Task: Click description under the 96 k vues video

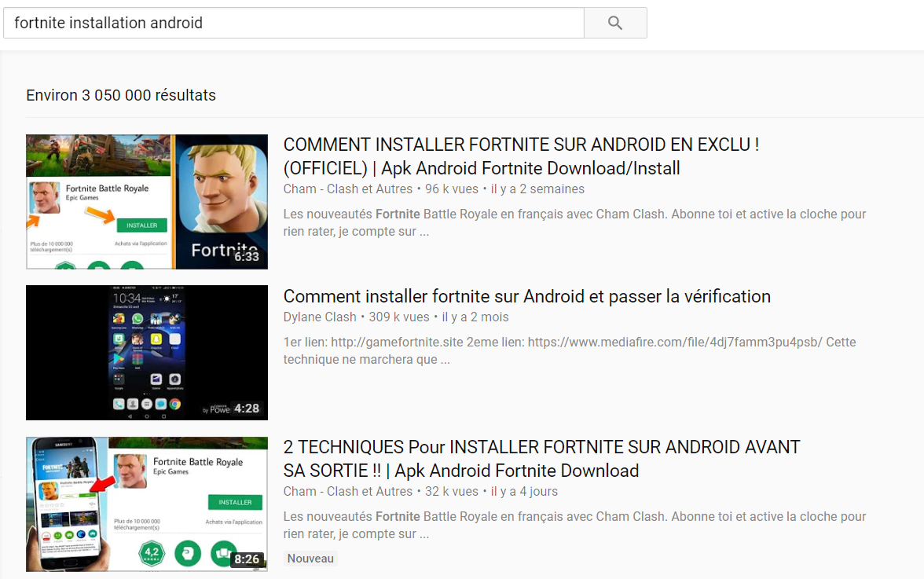Action: (574, 222)
